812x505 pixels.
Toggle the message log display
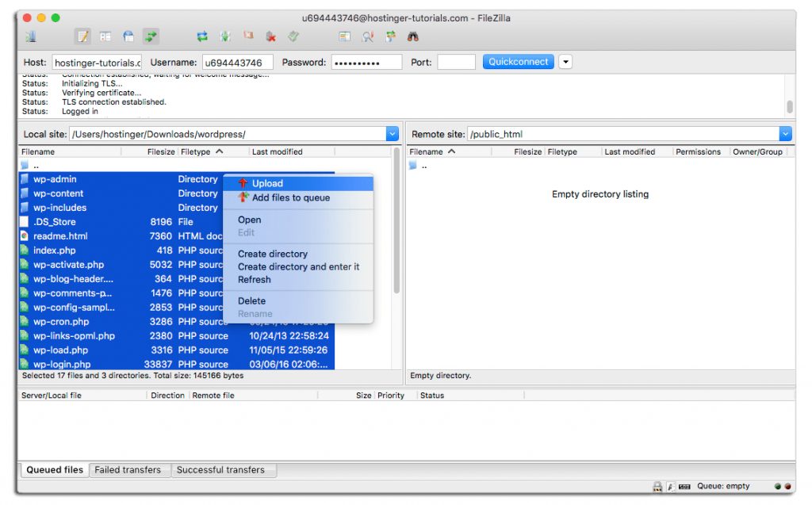(82, 36)
